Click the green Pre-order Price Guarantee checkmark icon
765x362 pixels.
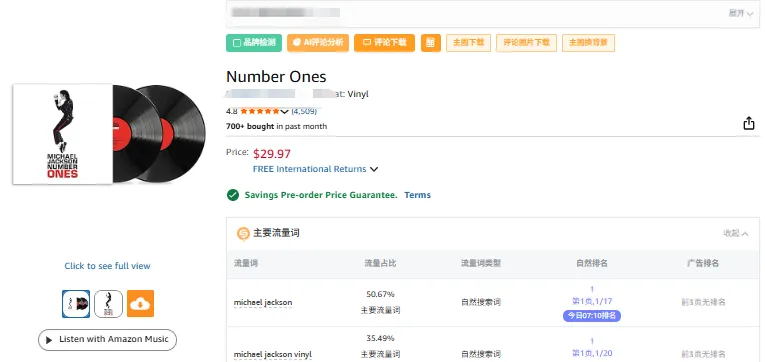[233, 195]
